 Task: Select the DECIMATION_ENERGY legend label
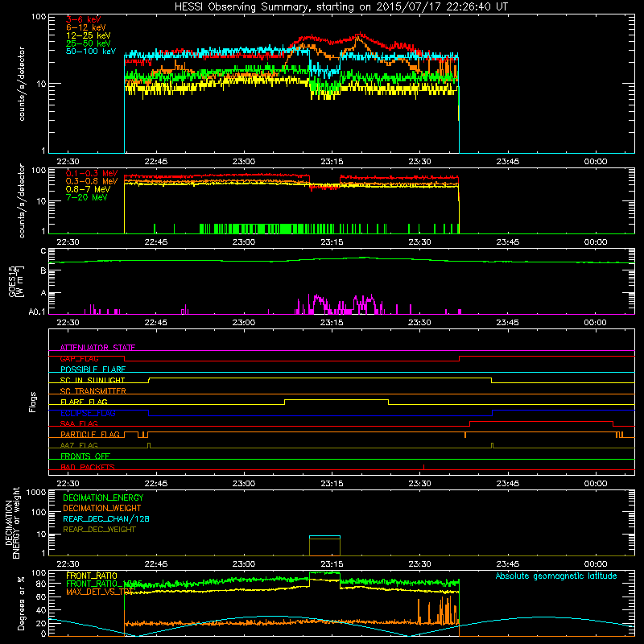[x=103, y=497]
